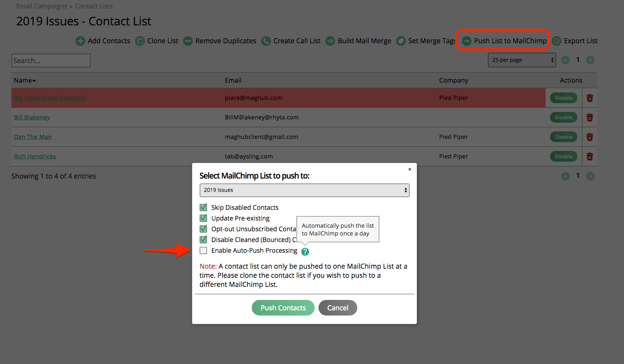This screenshot has height=364, width=624.
Task: Go to previous page using bottom pager arrow
Action: [x=566, y=176]
